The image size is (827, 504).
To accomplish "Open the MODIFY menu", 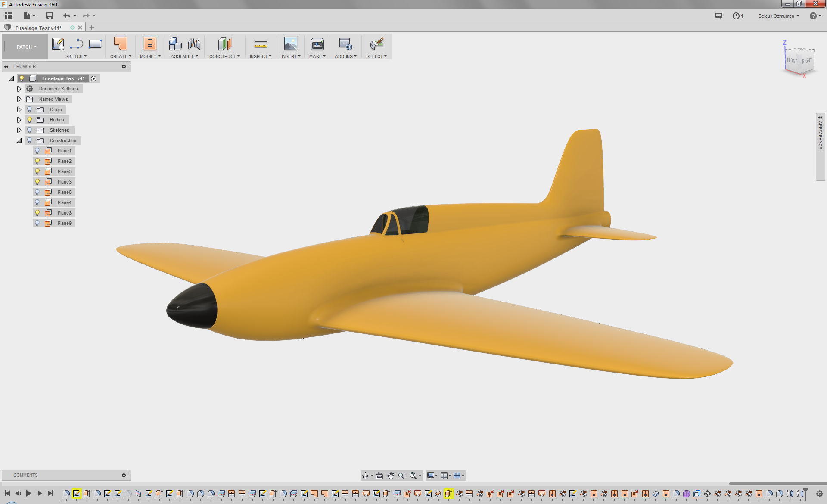I will pos(150,56).
